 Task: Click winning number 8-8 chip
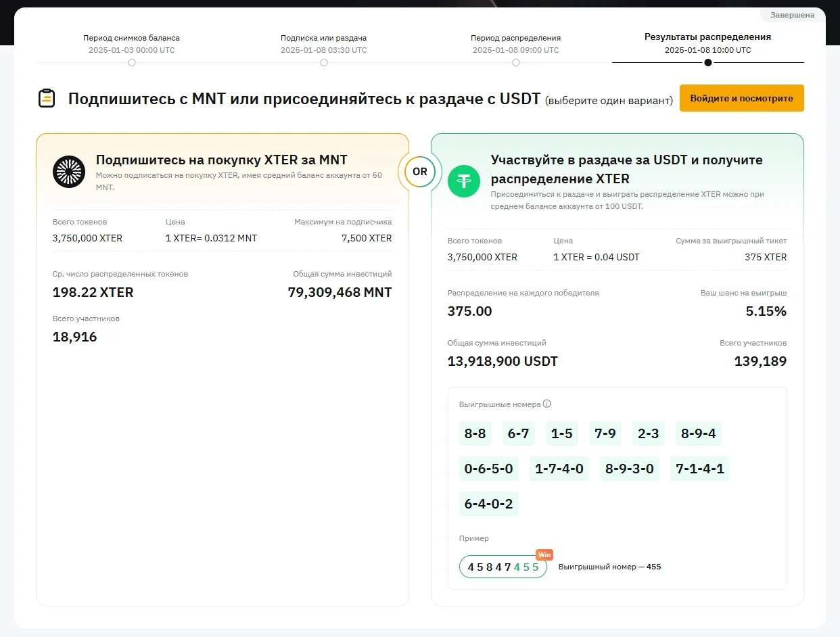pos(475,433)
